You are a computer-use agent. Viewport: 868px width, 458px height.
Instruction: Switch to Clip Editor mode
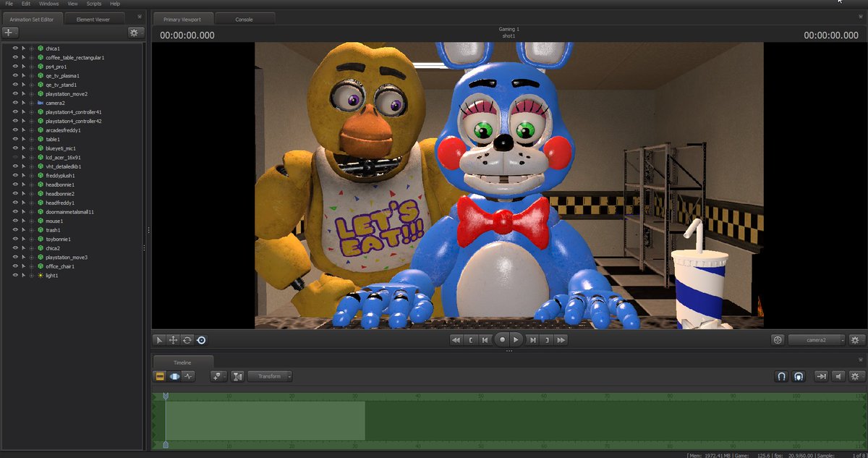161,376
